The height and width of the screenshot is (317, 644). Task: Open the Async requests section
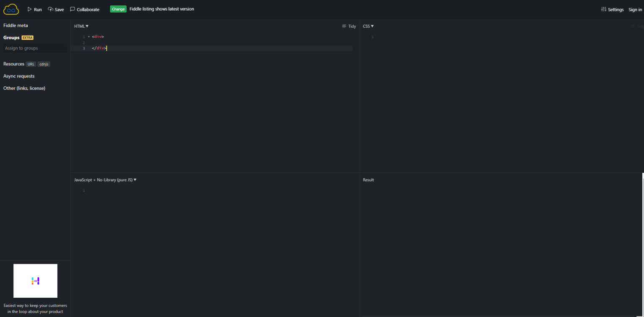pyautogui.click(x=19, y=76)
